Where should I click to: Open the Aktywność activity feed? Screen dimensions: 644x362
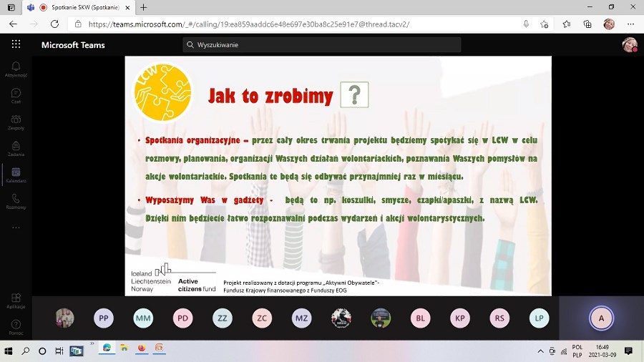tap(16, 69)
